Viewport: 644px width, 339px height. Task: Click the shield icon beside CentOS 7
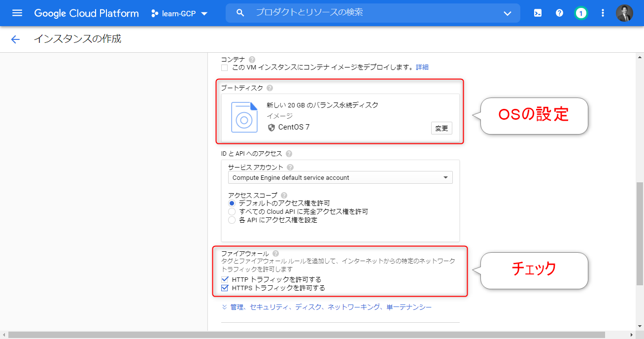[x=271, y=127]
